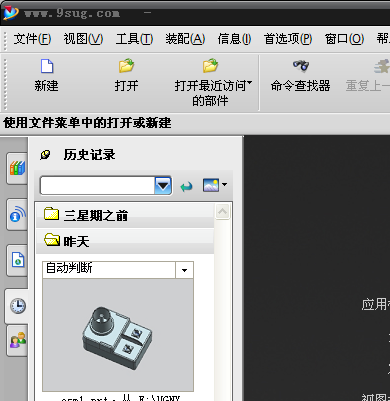The width and height of the screenshot is (390, 401).
Task: Select the History clock sidebar tab
Action: point(18,306)
